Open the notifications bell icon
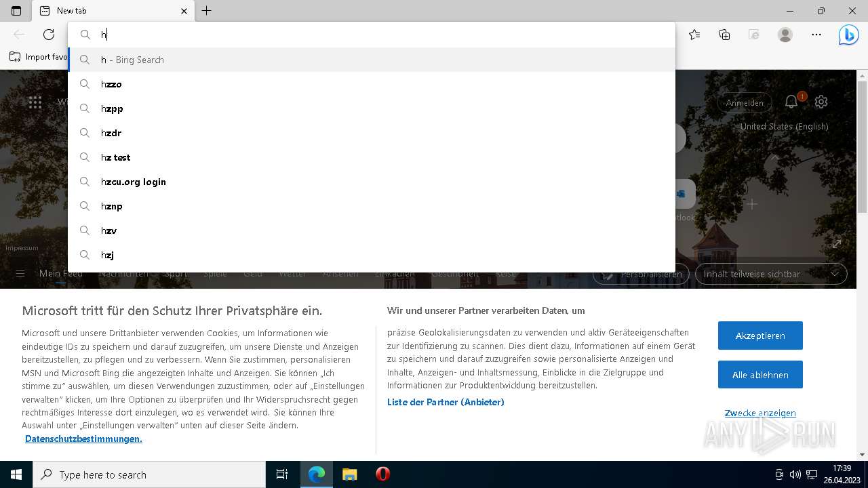868x488 pixels. pyautogui.click(x=791, y=102)
